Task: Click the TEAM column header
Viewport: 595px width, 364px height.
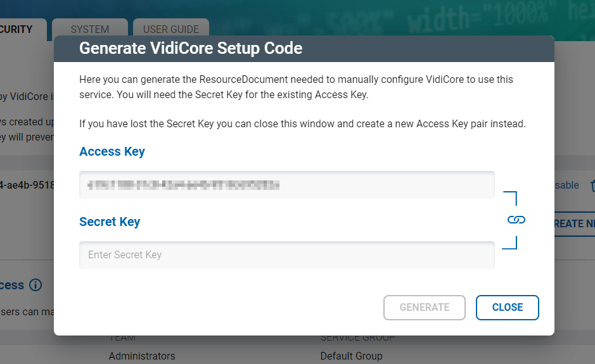Action: [123, 338]
